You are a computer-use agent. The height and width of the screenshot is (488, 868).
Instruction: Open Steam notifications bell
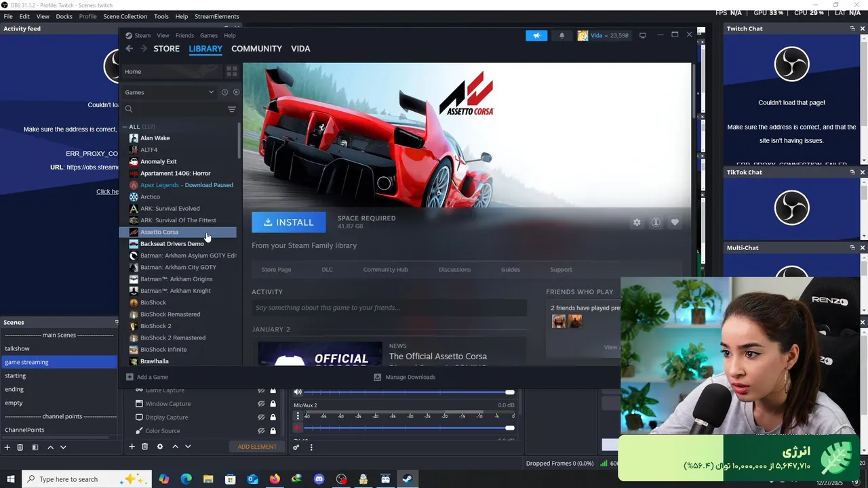pos(561,36)
